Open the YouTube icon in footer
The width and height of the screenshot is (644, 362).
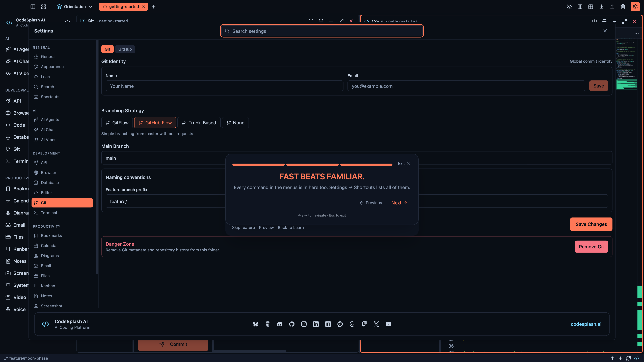click(388, 324)
